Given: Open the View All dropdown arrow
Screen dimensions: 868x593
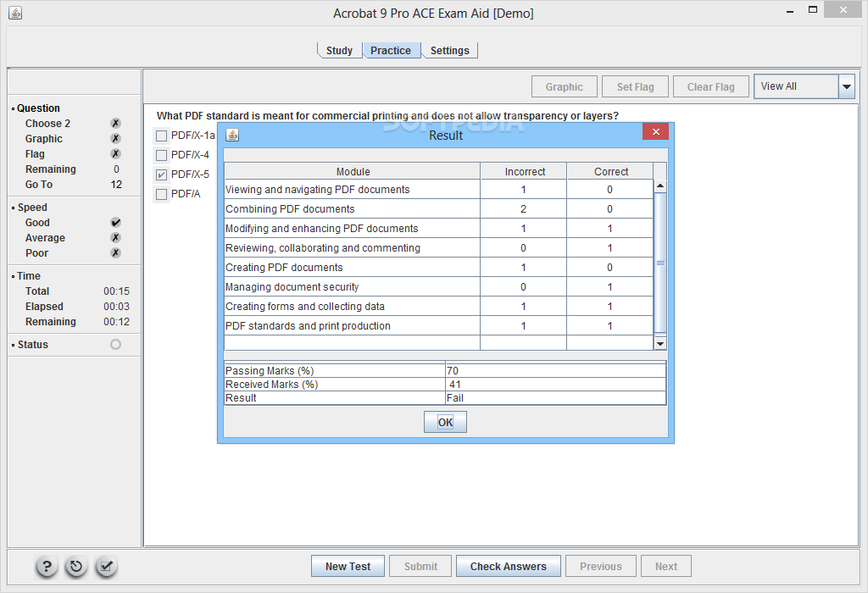Looking at the screenshot, I should coord(847,87).
